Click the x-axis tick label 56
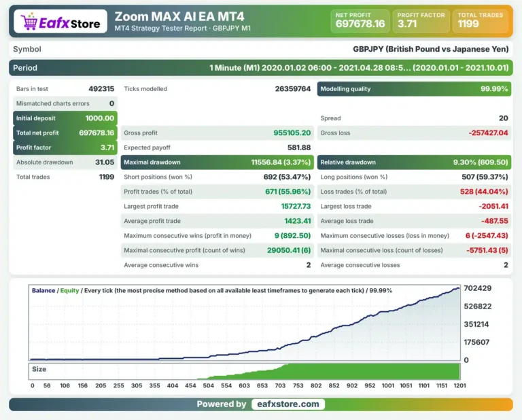522x420 pixels. pyautogui.click(x=47, y=385)
